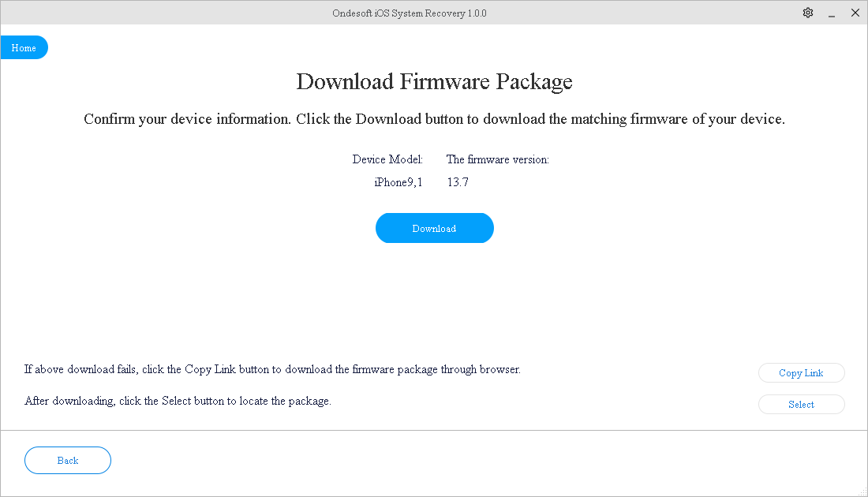Select the iPhone9,1 device model value
868x497 pixels.
(398, 182)
